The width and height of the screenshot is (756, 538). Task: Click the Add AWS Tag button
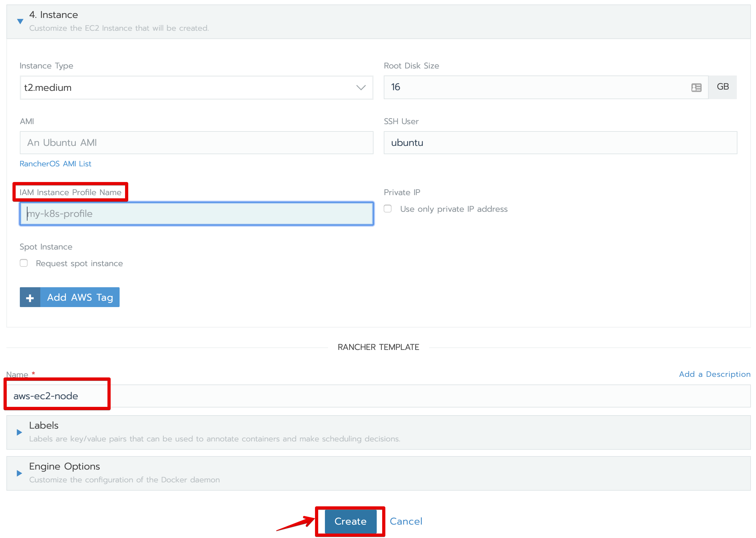click(80, 297)
